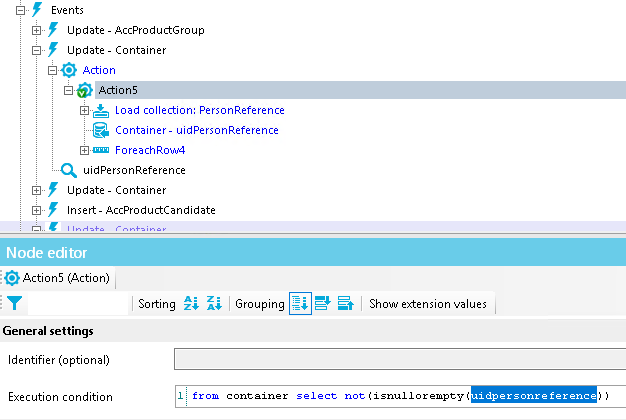Click the lightning icon beside Insert - AccProductCandidate
The height and width of the screenshot is (420, 626).
pos(53,210)
